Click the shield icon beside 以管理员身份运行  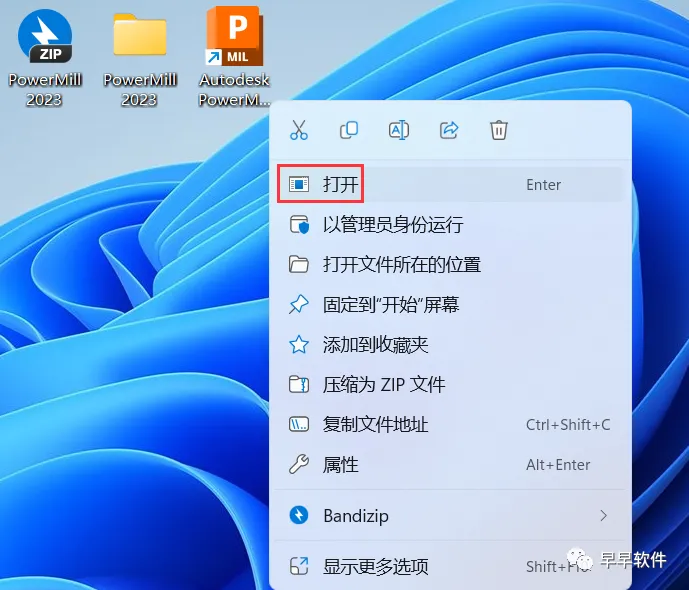(299, 224)
